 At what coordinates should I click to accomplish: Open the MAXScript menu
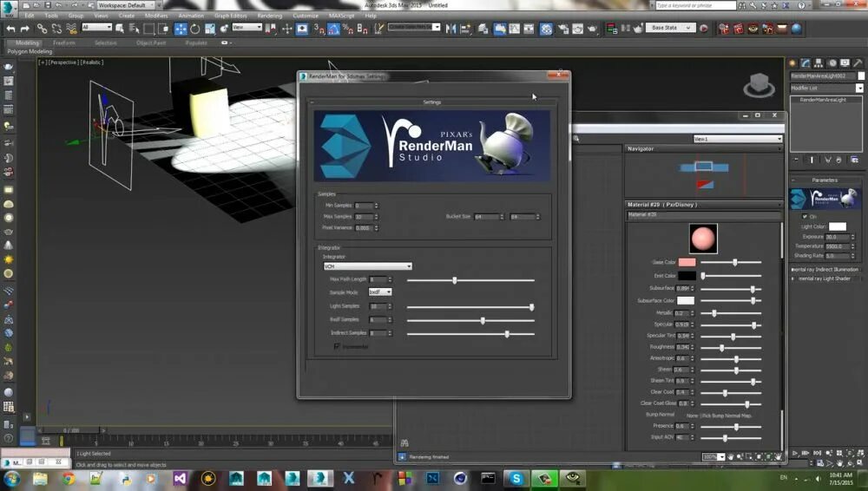(341, 16)
